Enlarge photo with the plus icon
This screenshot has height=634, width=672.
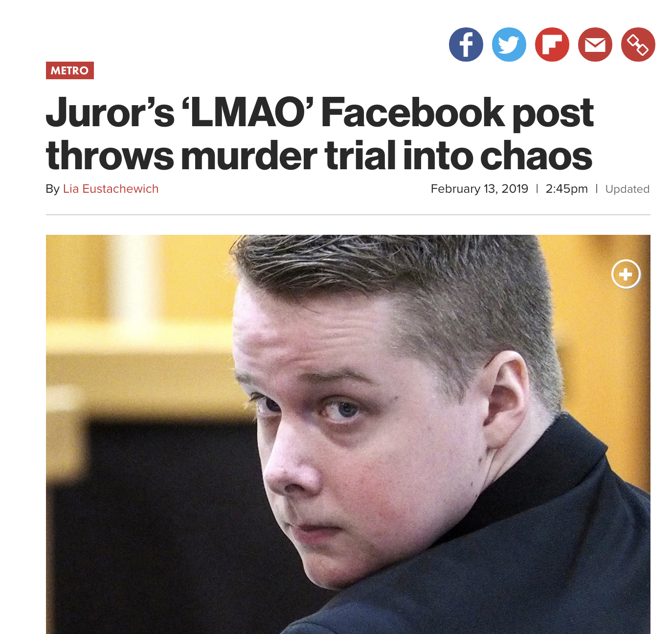(626, 274)
